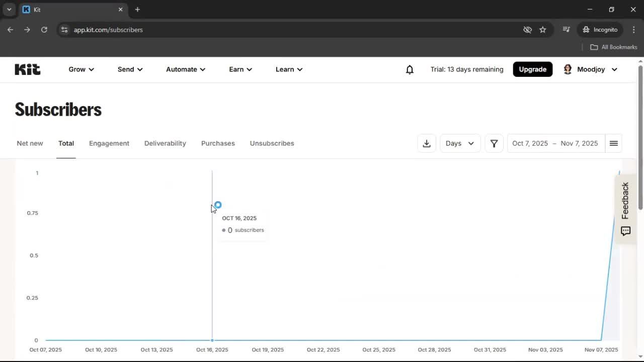This screenshot has height=362, width=644.
Task: Click the Oct 16 data point on the chart
Action: pyautogui.click(x=217, y=205)
